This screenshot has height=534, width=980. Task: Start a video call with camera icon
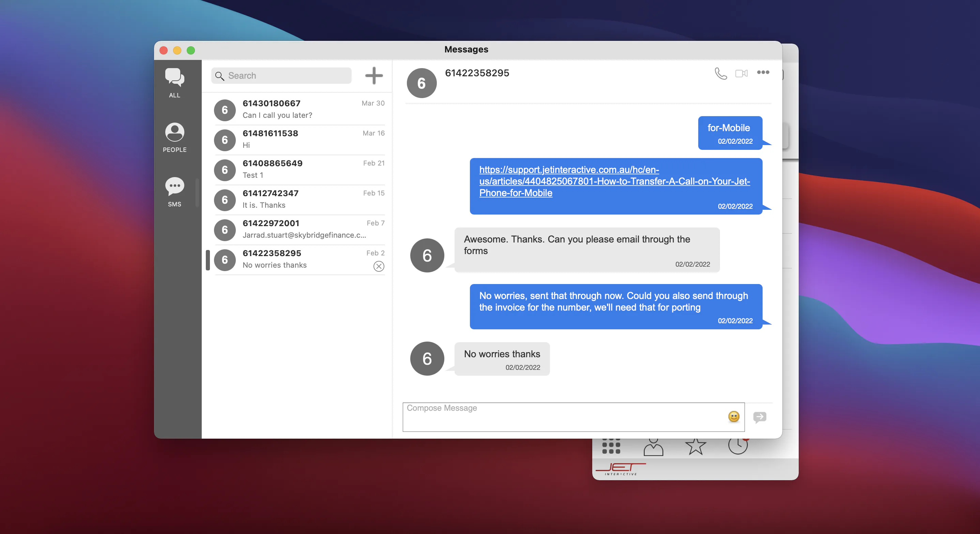point(741,74)
